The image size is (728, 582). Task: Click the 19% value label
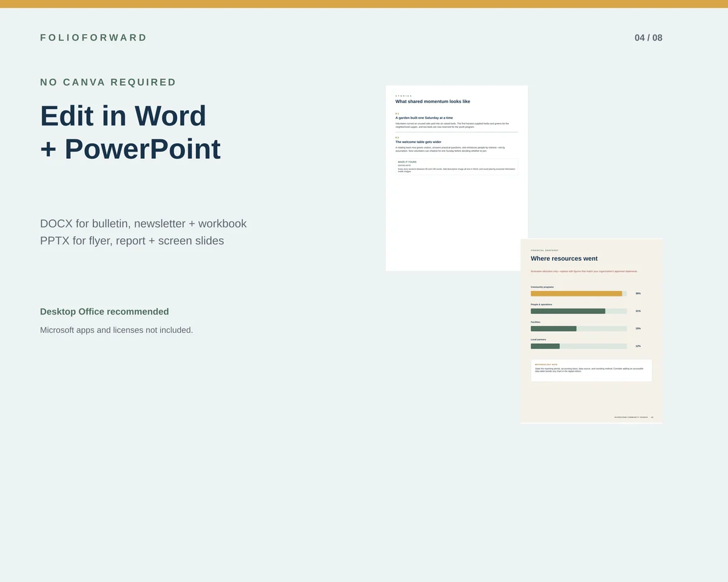coord(638,329)
